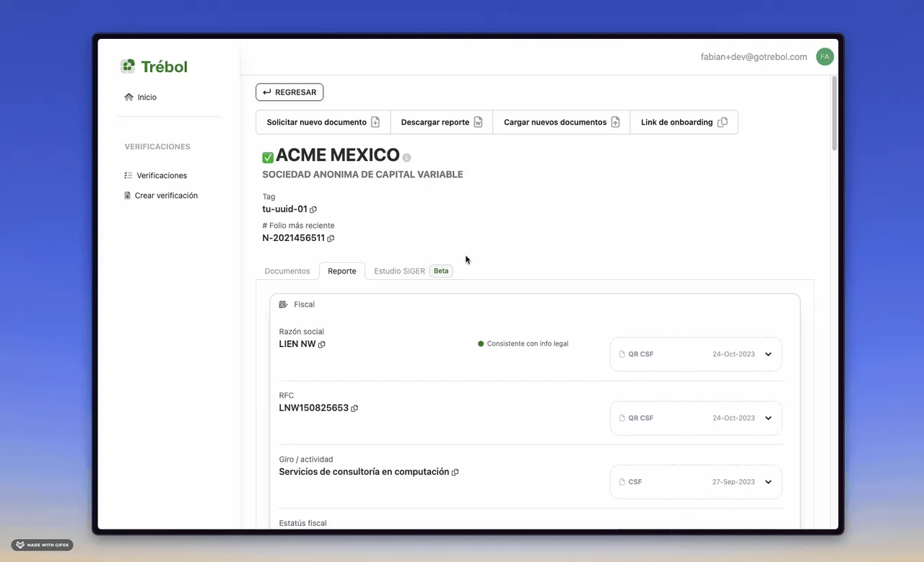Click the Fiscal section icon
Screen dimensions: 924x562
[x=284, y=304]
